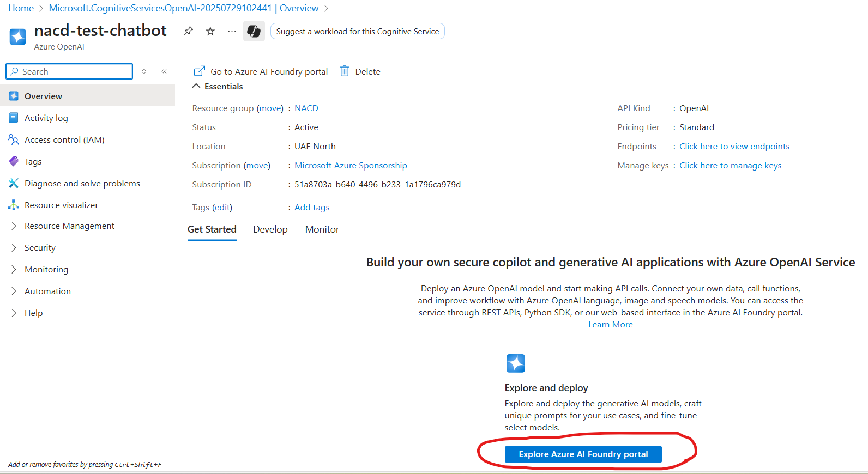Switch to the Monitor tab
This screenshot has width=868, height=474.
coord(322,229)
